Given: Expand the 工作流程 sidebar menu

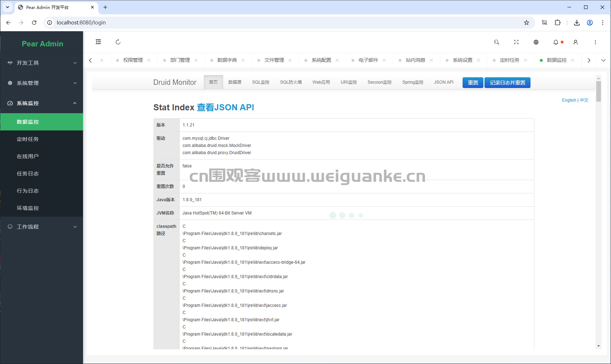Looking at the screenshot, I should point(42,227).
